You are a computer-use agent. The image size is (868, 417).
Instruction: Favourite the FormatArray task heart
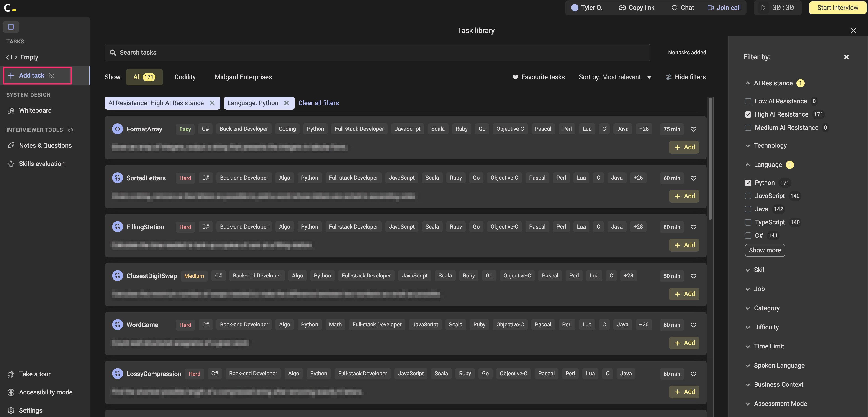pos(693,129)
